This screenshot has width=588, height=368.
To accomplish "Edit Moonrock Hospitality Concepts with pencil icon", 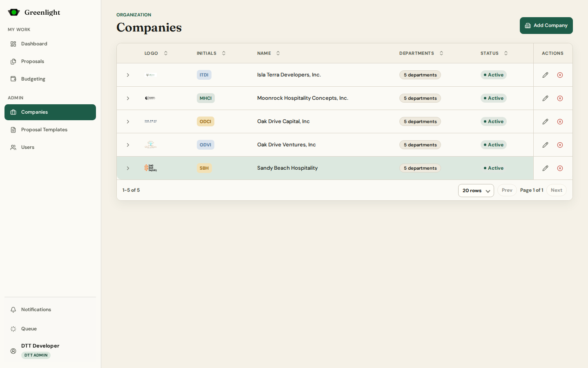I will tap(545, 98).
